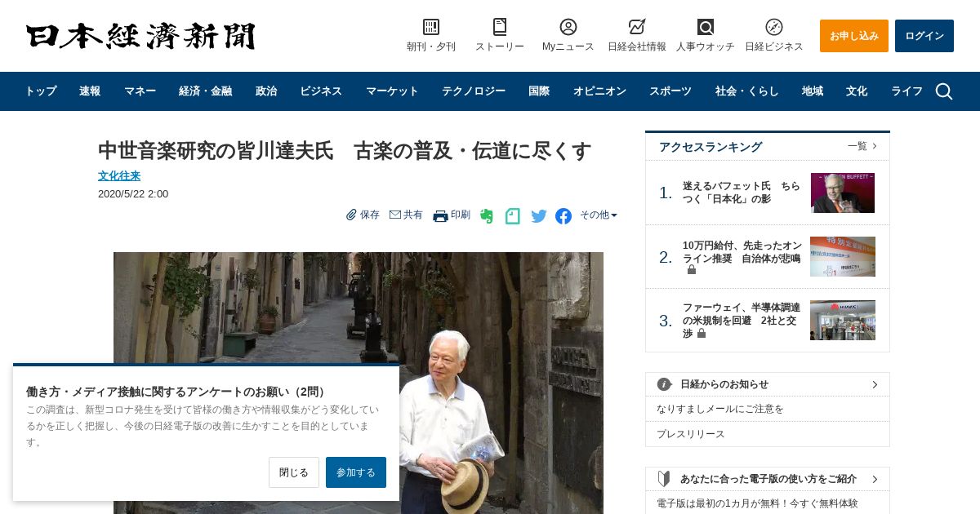This screenshot has width=980, height=514.
Task: Click the article headline 中世音楽研究の皆川達夫氏
Action: pyautogui.click(x=345, y=151)
